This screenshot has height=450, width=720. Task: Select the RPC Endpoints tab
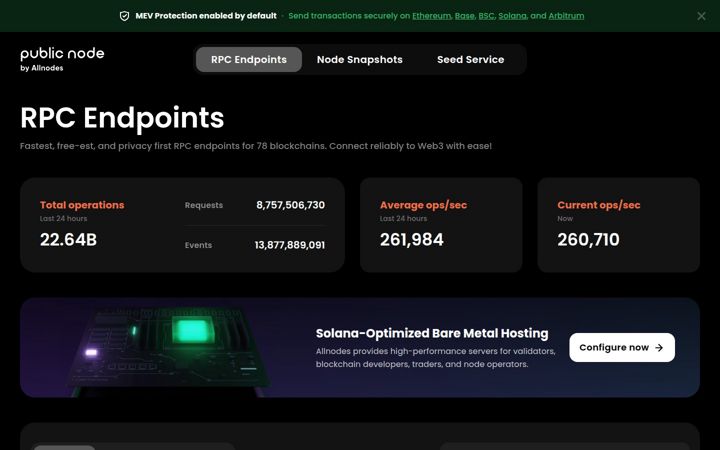[249, 60]
